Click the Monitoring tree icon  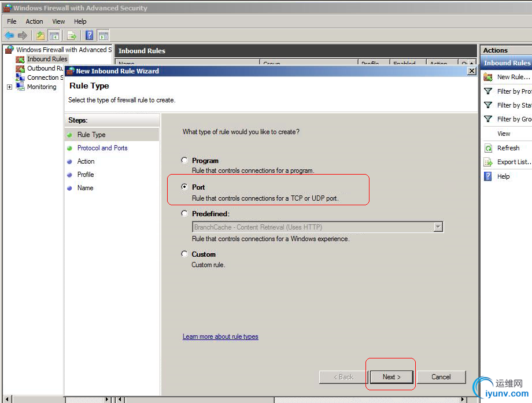(20, 87)
